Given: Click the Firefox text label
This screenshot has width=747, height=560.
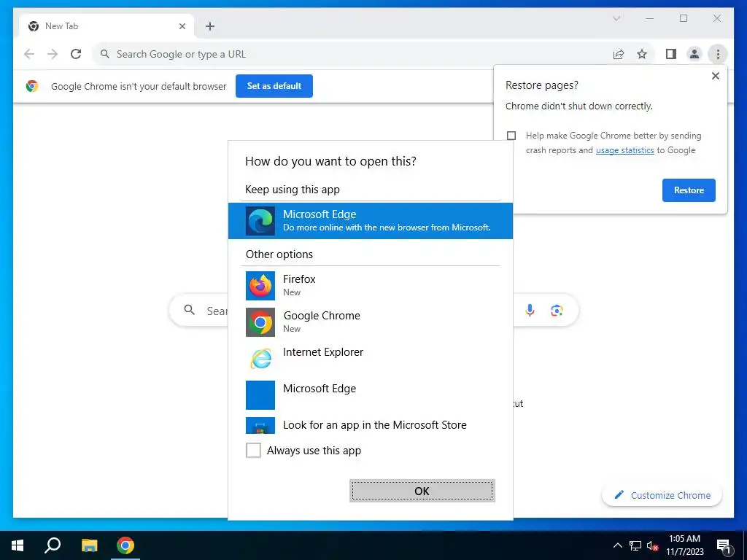Looking at the screenshot, I should 299,279.
